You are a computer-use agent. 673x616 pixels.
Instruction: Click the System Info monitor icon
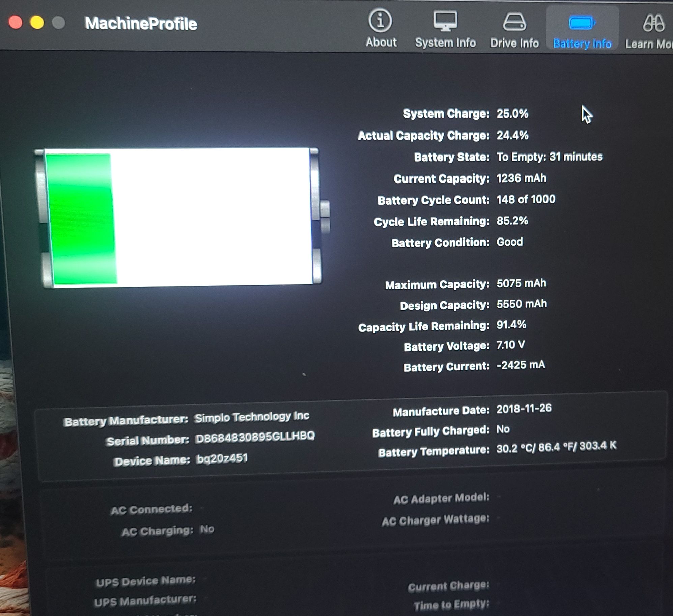445,21
